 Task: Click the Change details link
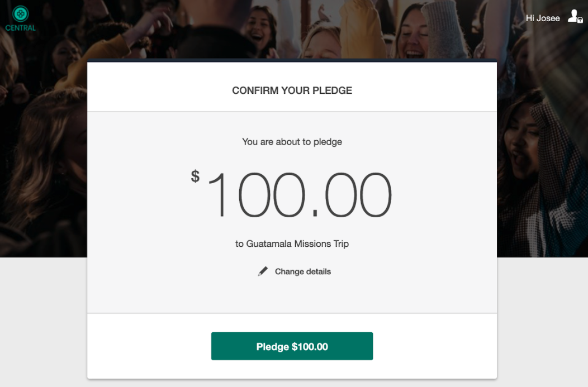(302, 271)
